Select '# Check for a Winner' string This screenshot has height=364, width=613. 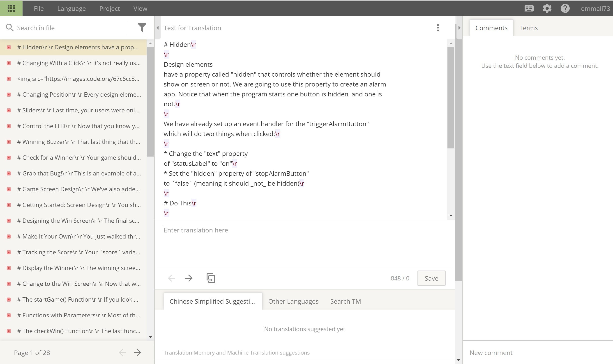[x=73, y=157]
